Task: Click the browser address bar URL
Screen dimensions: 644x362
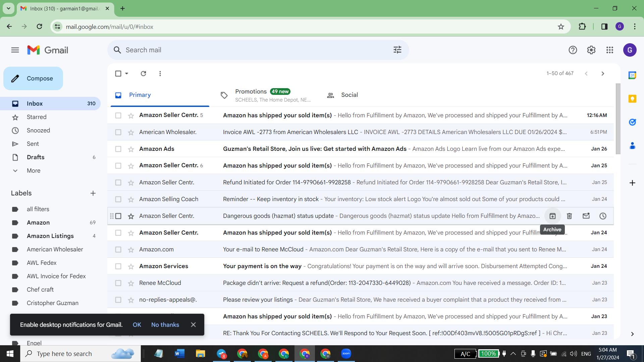Action: pos(110,26)
